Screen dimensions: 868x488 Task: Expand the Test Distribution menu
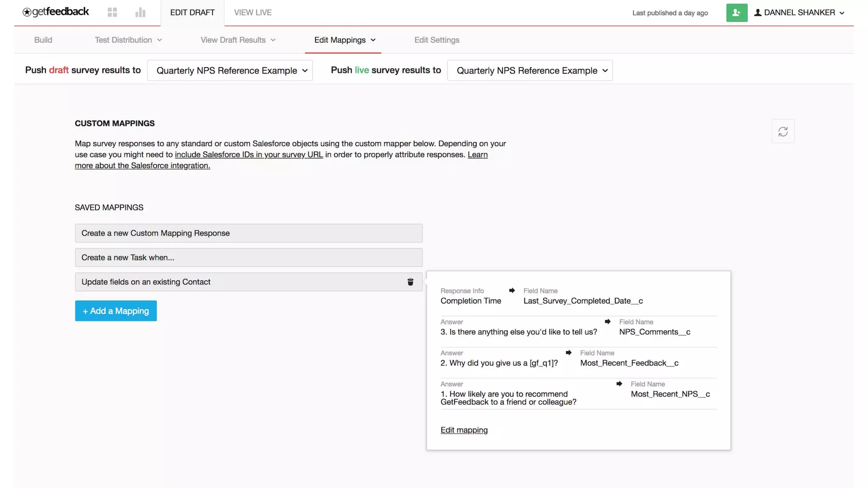(x=128, y=40)
